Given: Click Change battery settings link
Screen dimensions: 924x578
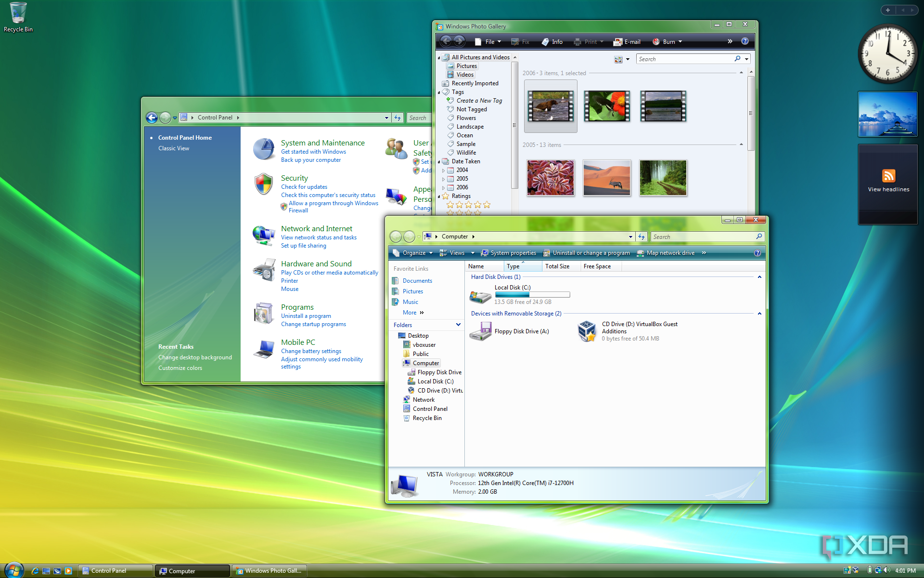Looking at the screenshot, I should tap(311, 351).
